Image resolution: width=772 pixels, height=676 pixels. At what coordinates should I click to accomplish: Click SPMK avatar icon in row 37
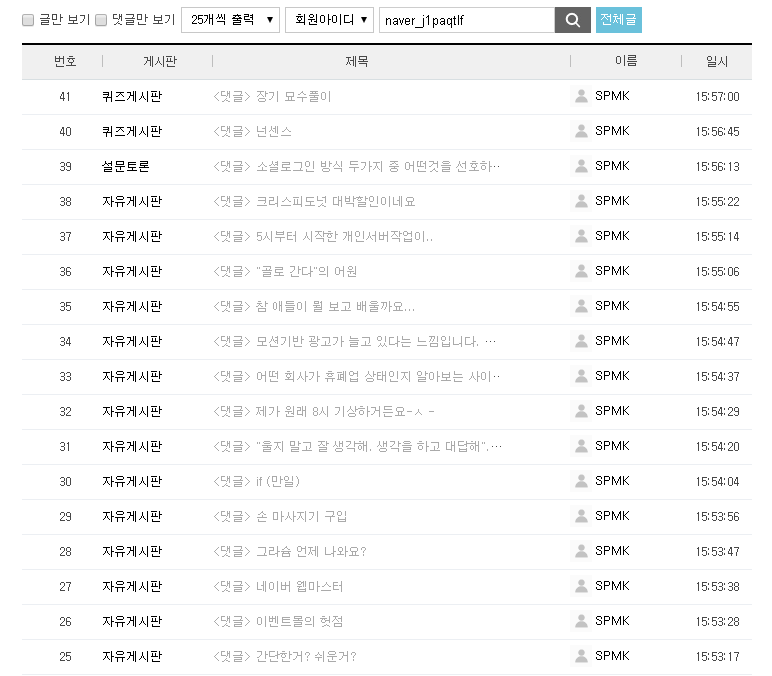[x=581, y=236]
